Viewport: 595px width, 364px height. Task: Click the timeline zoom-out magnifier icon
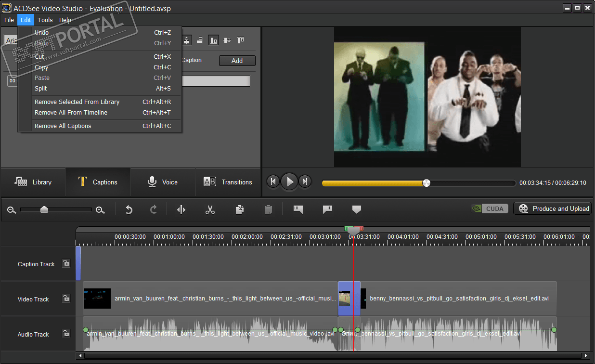point(12,210)
